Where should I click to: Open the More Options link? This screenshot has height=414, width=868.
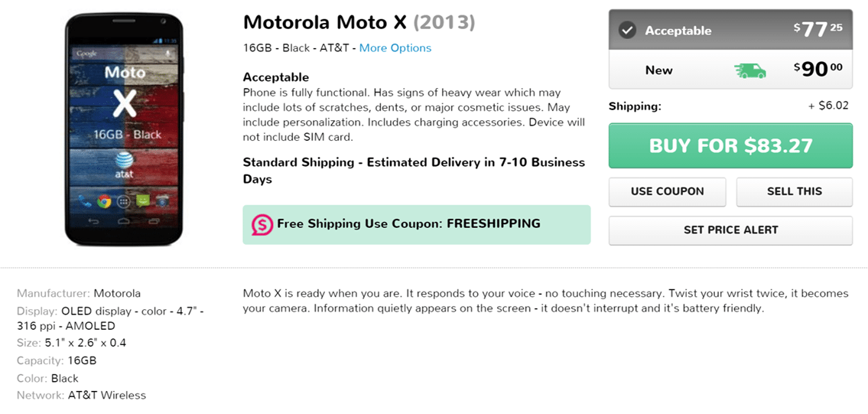tap(395, 48)
